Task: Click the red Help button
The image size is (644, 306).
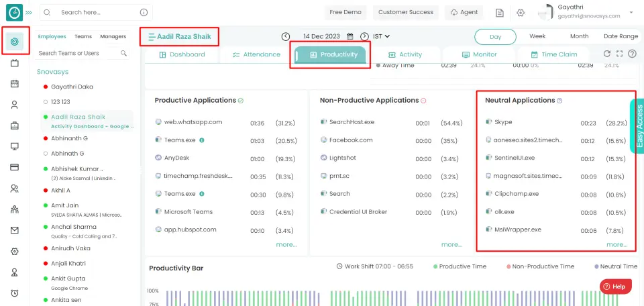Action: click(616, 287)
